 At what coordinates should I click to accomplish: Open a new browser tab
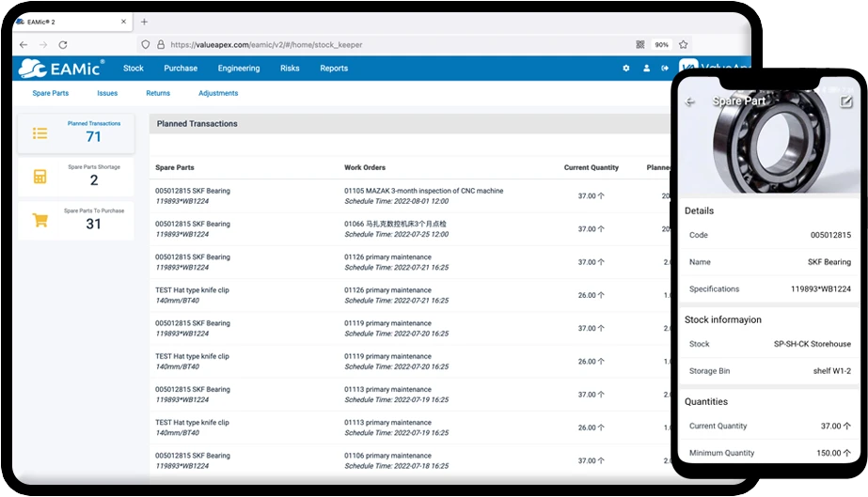[144, 22]
